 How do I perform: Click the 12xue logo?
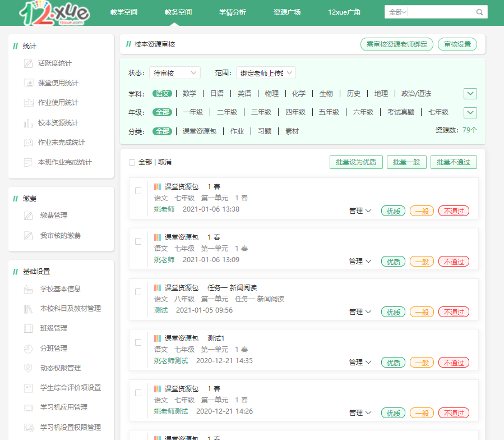pyautogui.click(x=54, y=13)
